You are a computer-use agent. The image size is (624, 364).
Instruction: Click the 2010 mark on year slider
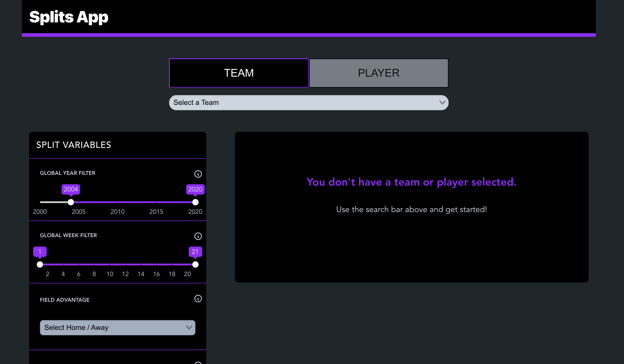[118, 212]
